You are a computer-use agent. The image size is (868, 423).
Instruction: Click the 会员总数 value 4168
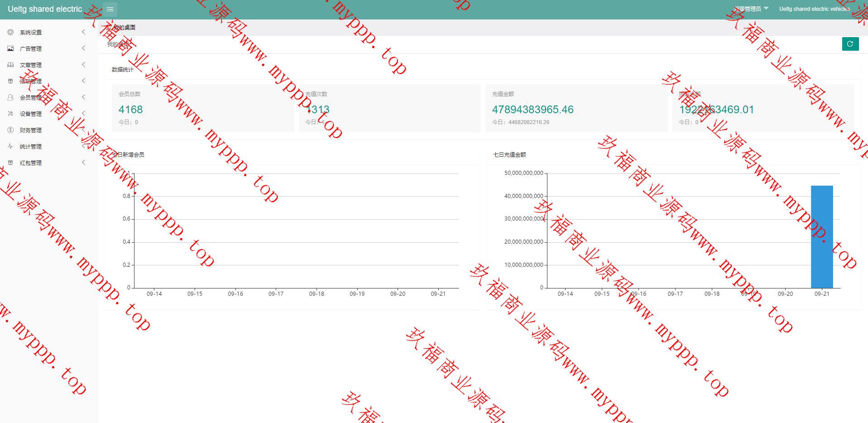tap(130, 110)
